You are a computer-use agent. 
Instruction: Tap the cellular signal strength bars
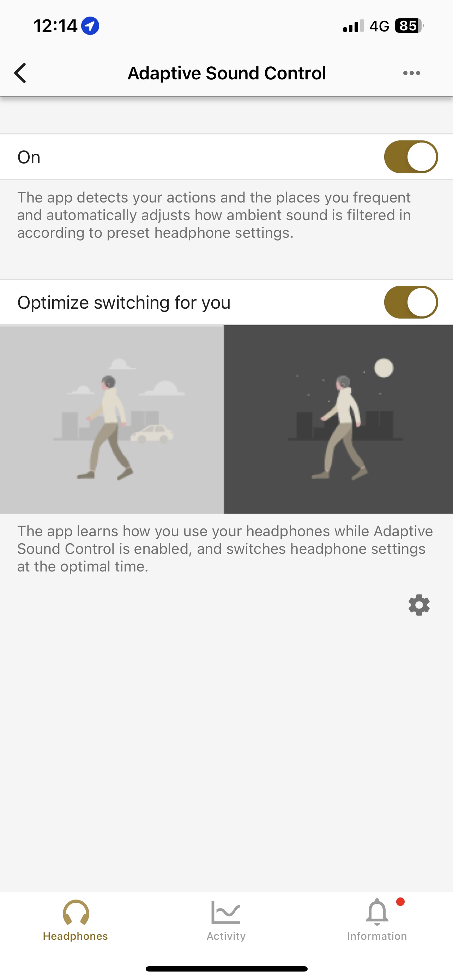354,26
